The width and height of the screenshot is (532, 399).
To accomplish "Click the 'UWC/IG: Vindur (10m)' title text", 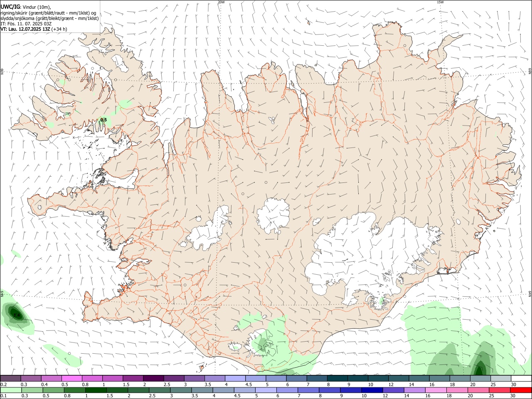I will click(26, 7).
